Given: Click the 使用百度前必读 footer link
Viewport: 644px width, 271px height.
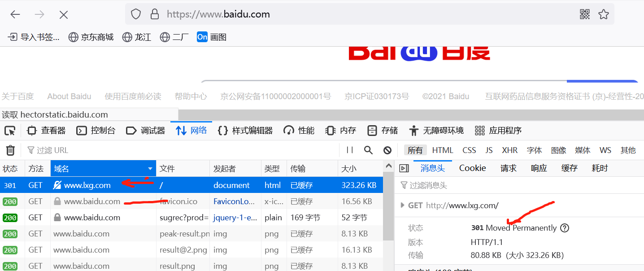Looking at the screenshot, I should click(133, 96).
